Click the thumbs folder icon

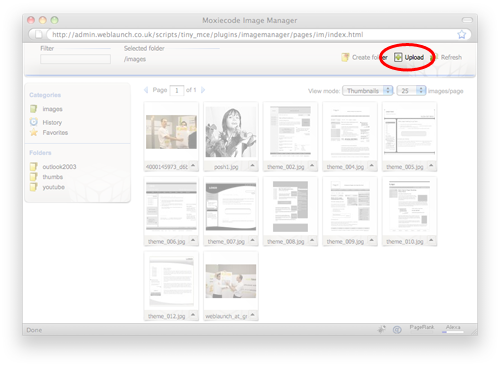coord(33,177)
